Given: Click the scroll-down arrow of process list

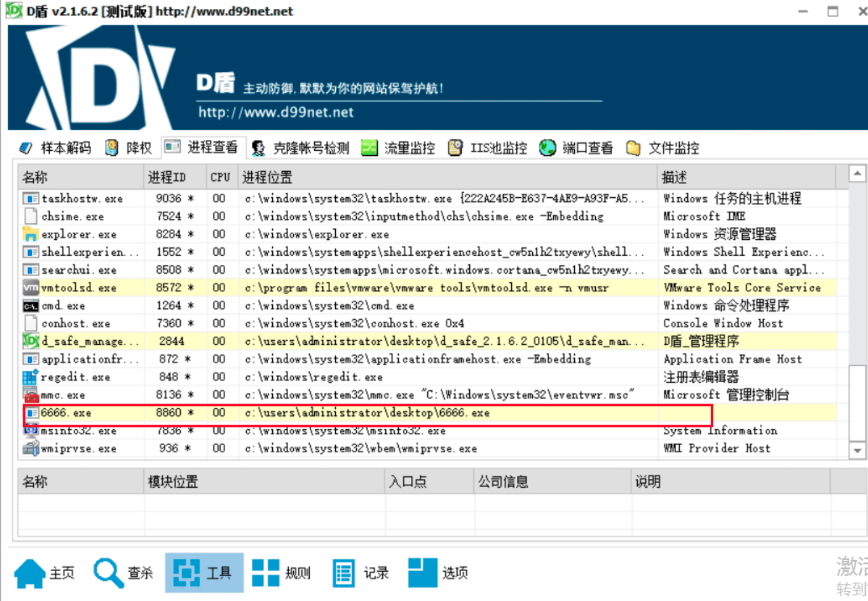Looking at the screenshot, I should tap(857, 450).
